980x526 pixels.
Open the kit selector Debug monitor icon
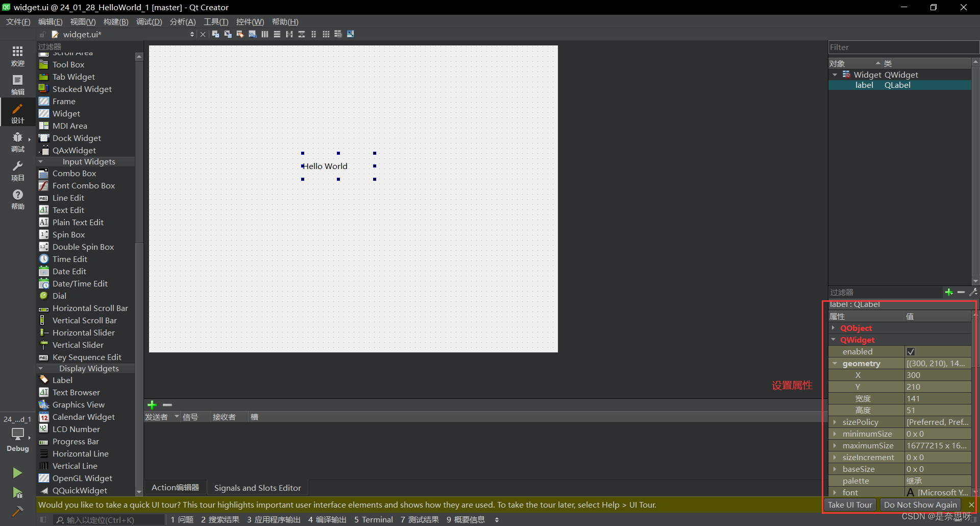pyautogui.click(x=18, y=434)
